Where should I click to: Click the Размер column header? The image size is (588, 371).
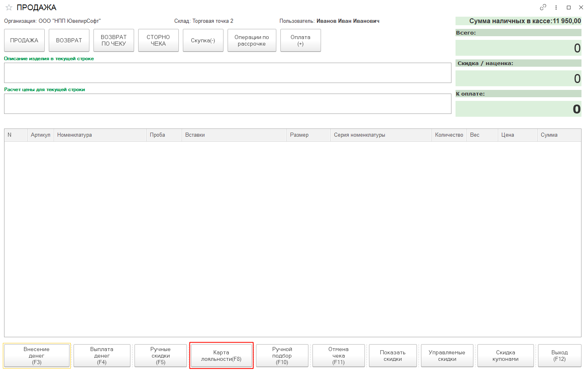309,135
